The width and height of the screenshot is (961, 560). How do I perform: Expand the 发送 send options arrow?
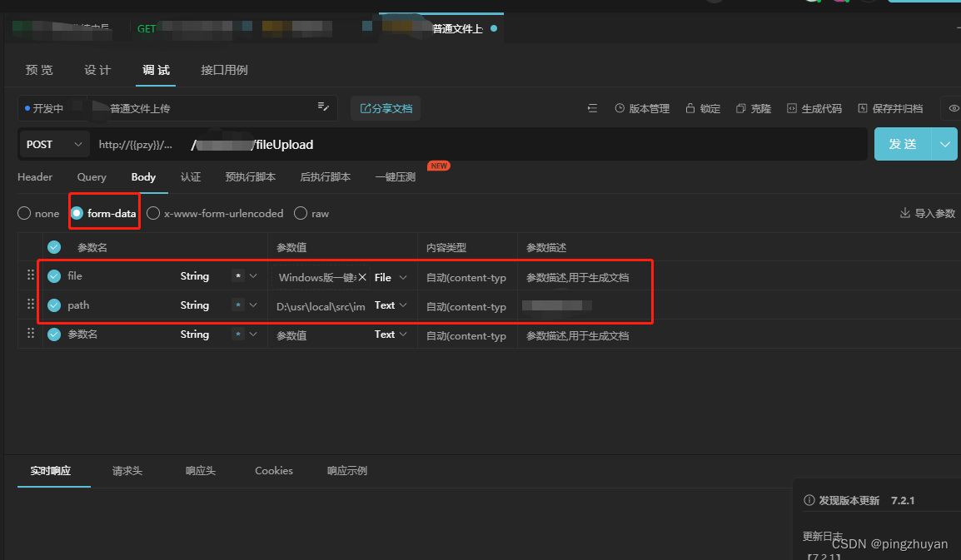pos(944,144)
